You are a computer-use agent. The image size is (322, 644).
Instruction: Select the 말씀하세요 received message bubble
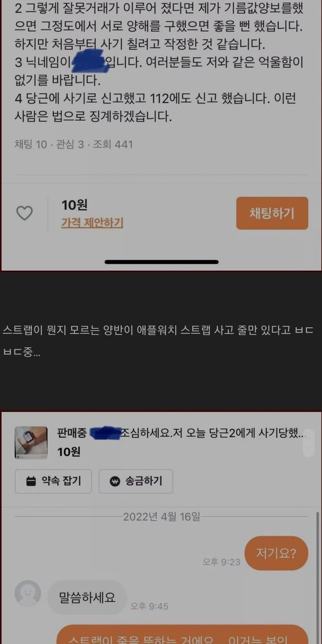click(88, 597)
